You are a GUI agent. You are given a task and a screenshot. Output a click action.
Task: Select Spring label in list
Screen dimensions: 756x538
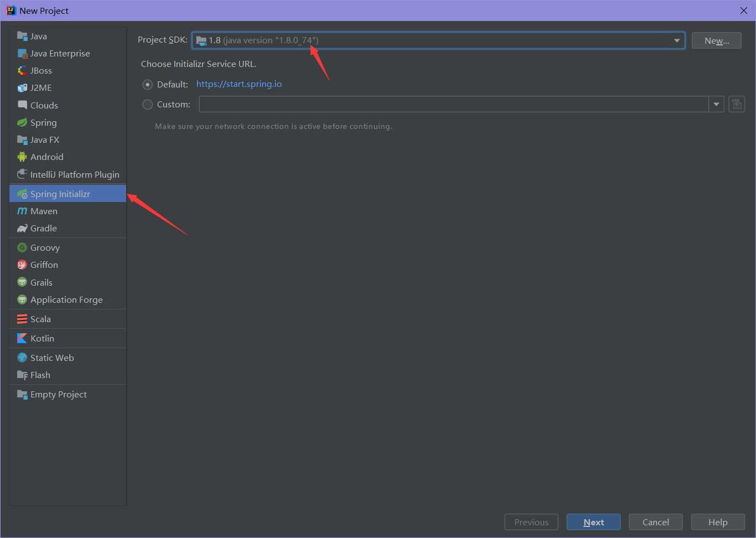coord(44,122)
